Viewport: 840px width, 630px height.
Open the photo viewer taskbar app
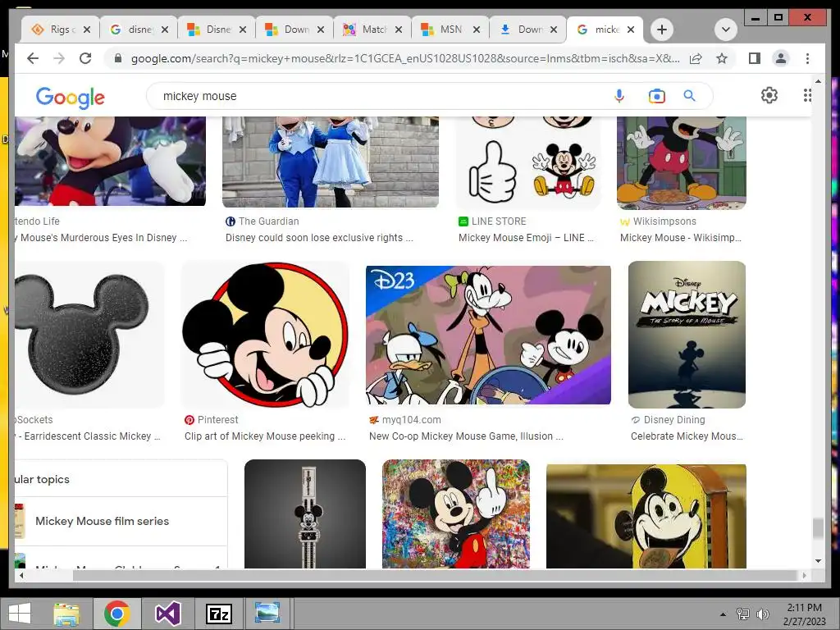(x=267, y=614)
